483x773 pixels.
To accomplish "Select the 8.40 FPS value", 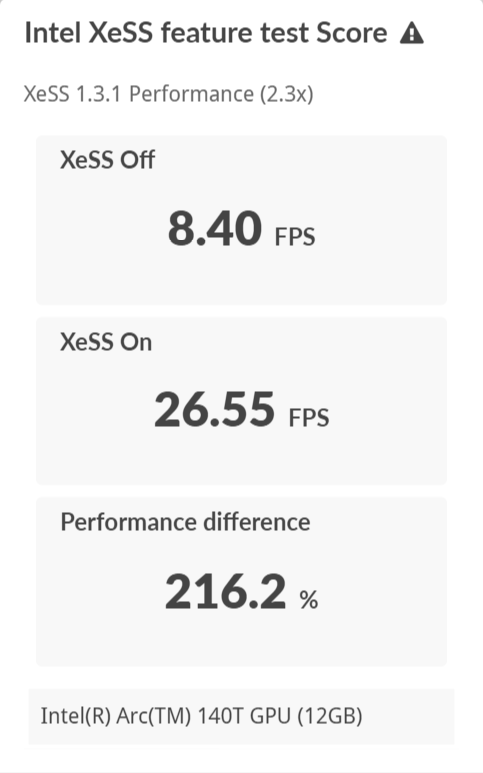I will click(x=242, y=228).
